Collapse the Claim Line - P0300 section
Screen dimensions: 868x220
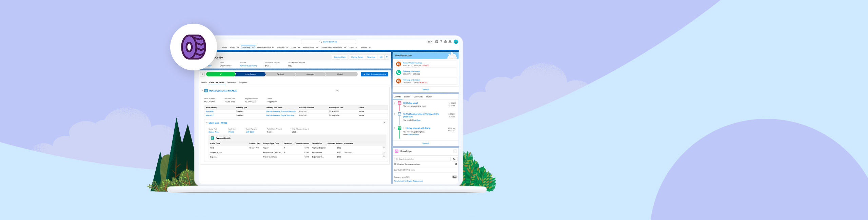pyautogui.click(x=206, y=123)
